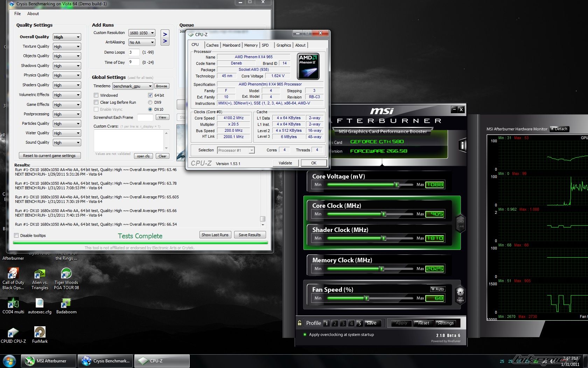Switch to CPU-Z taskbar button
The width and height of the screenshot is (588, 368).
point(162,361)
